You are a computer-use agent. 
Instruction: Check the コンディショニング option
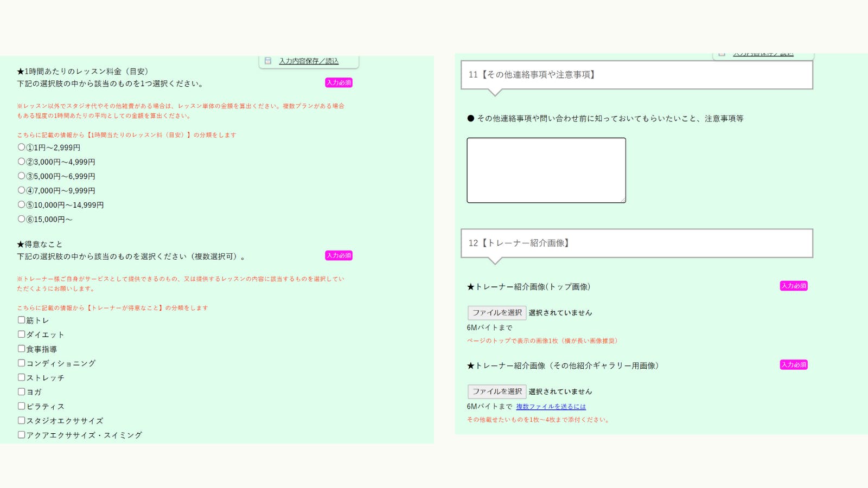point(22,363)
